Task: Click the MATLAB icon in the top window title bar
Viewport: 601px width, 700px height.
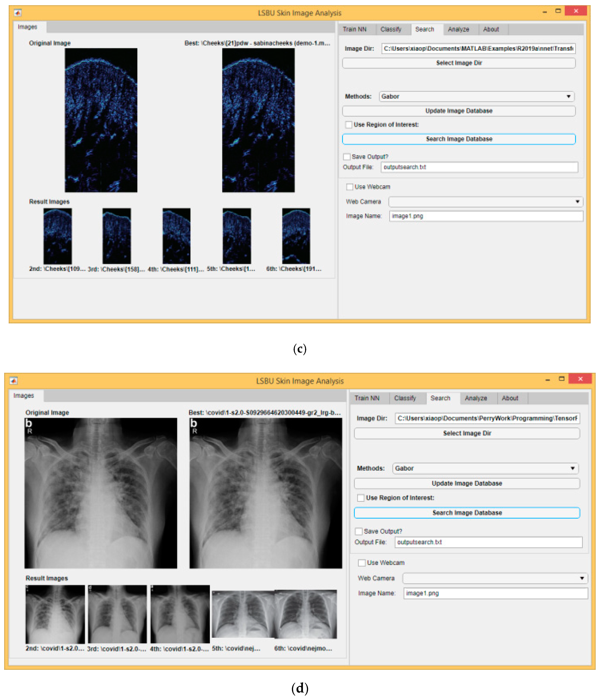Action: coord(18,13)
